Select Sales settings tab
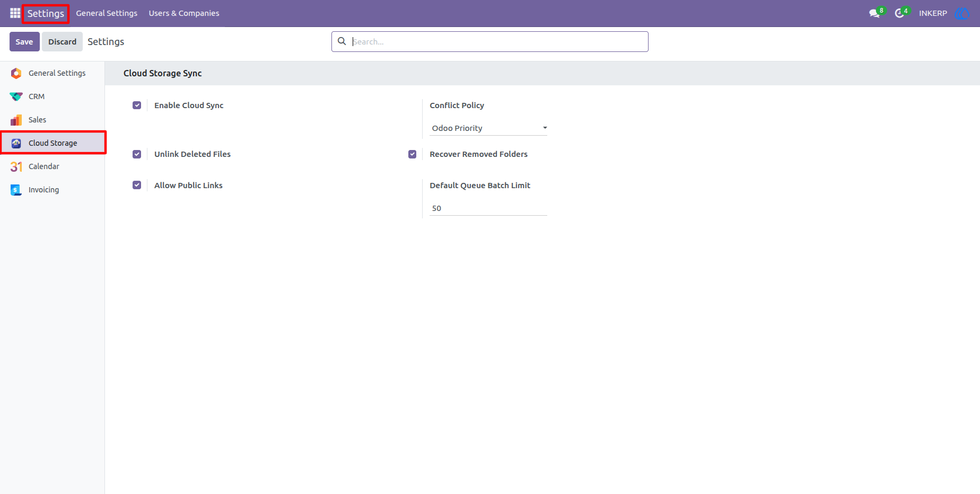Viewport: 980px width, 494px height. point(52,120)
